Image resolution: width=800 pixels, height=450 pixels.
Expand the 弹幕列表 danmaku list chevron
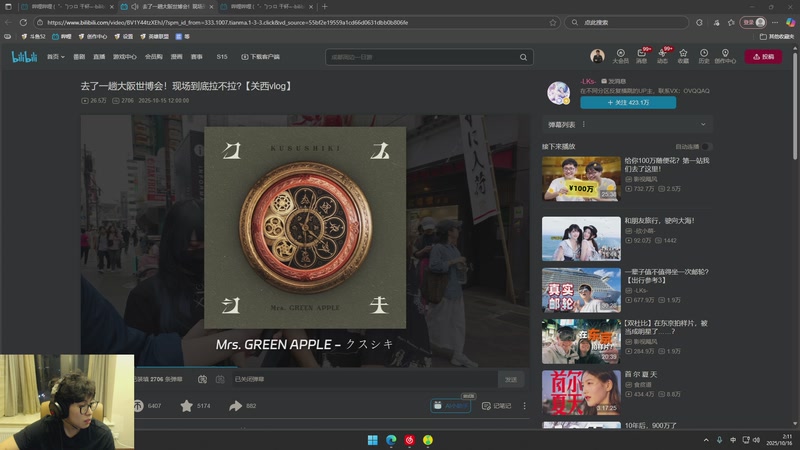pos(703,124)
